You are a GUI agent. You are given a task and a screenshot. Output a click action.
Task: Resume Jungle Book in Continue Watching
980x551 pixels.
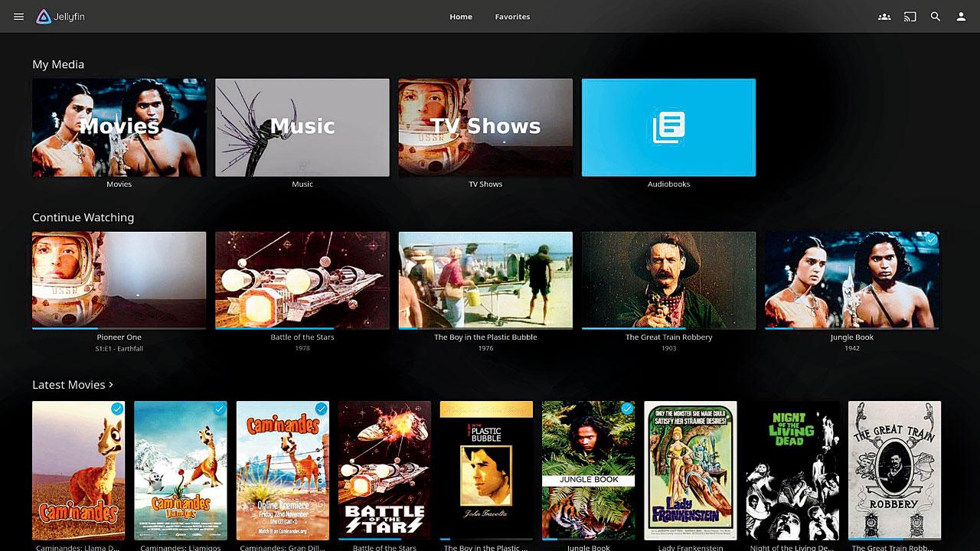click(852, 280)
